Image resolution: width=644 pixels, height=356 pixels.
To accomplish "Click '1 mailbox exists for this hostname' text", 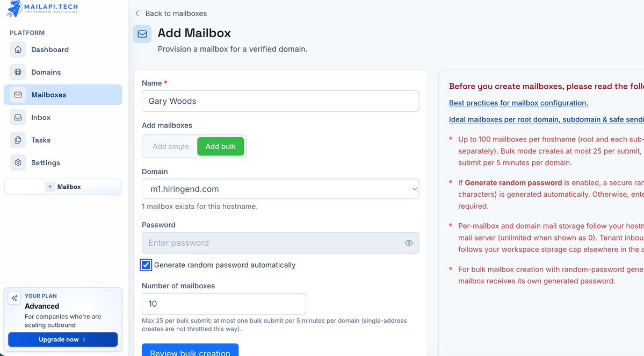I will coord(200,207).
